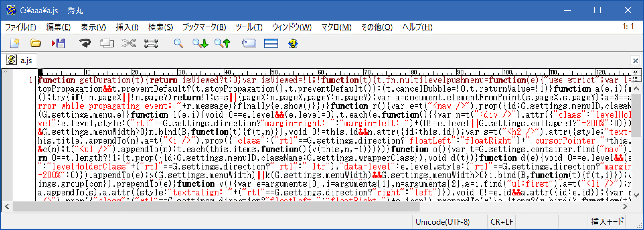Click the Undo curved arrow icon

point(85,43)
